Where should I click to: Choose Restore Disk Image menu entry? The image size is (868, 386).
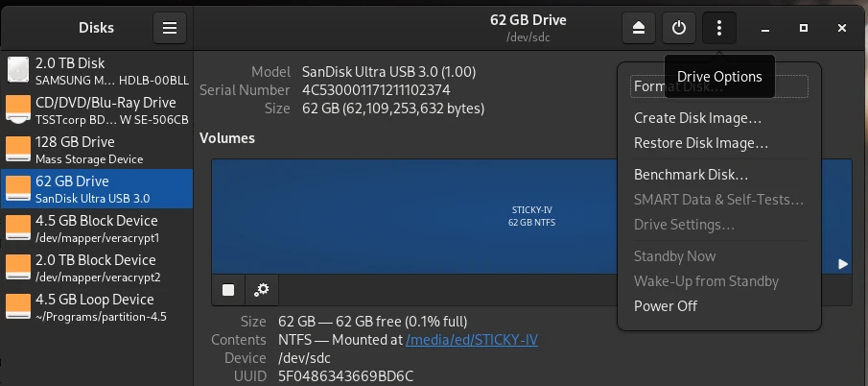[x=701, y=143]
